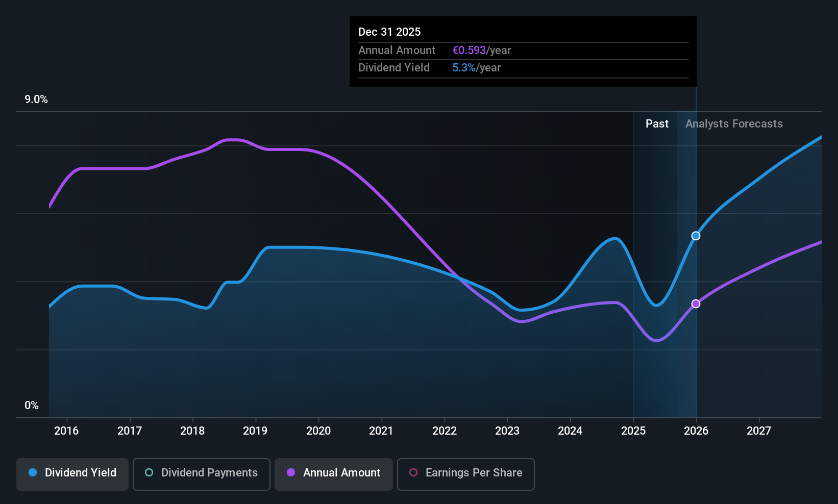Click the 5.3%/year dividend yield value

pos(477,67)
